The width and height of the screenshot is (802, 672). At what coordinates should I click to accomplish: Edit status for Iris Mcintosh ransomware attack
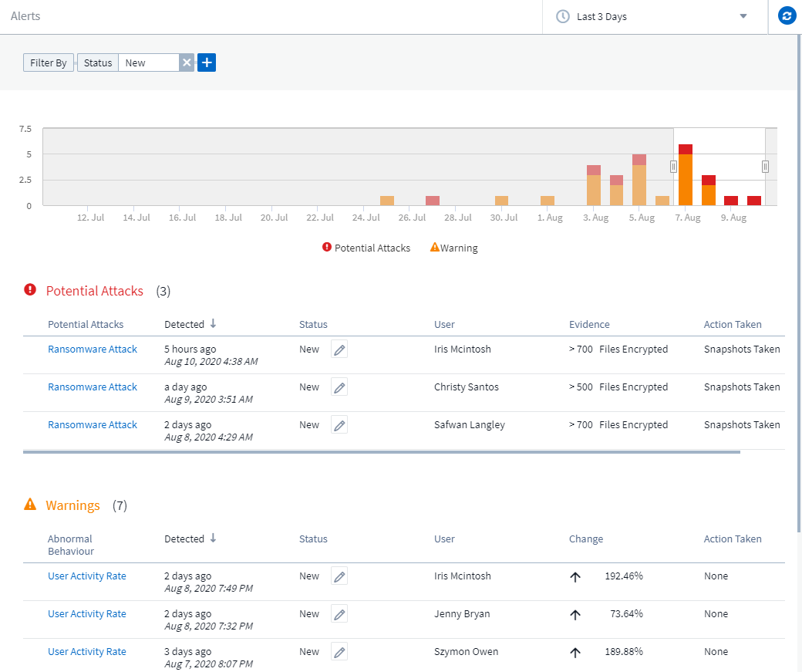339,350
